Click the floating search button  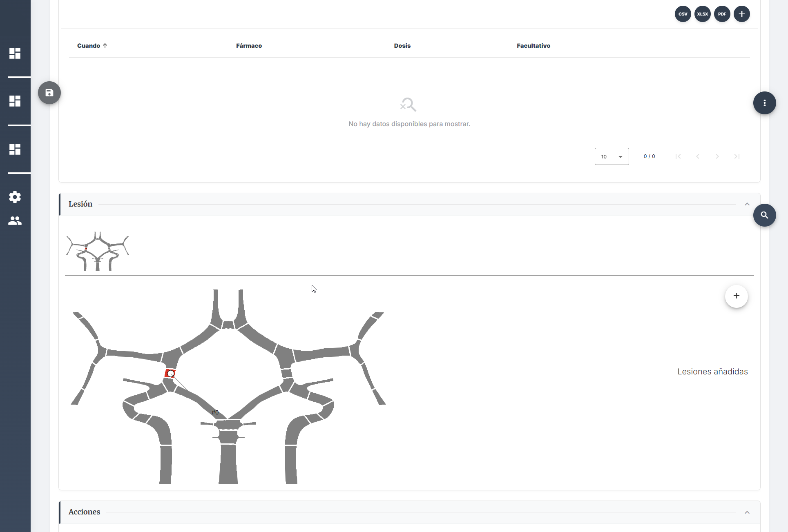(x=764, y=215)
